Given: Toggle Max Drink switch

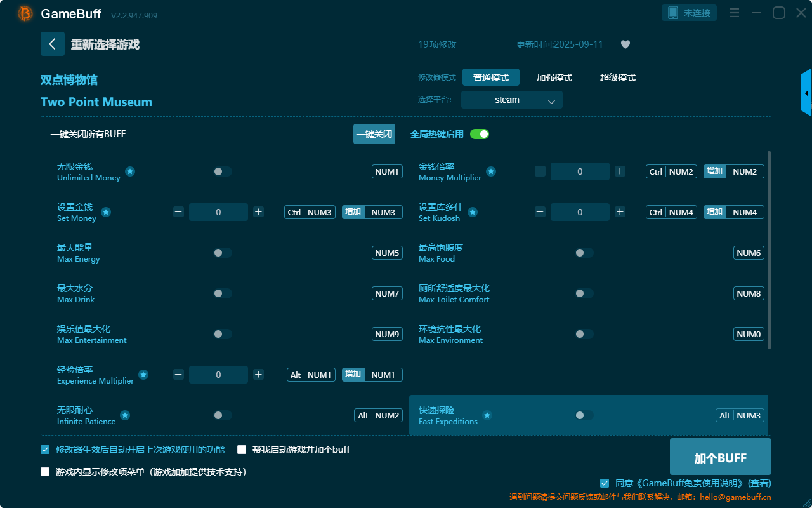Looking at the screenshot, I should [223, 293].
